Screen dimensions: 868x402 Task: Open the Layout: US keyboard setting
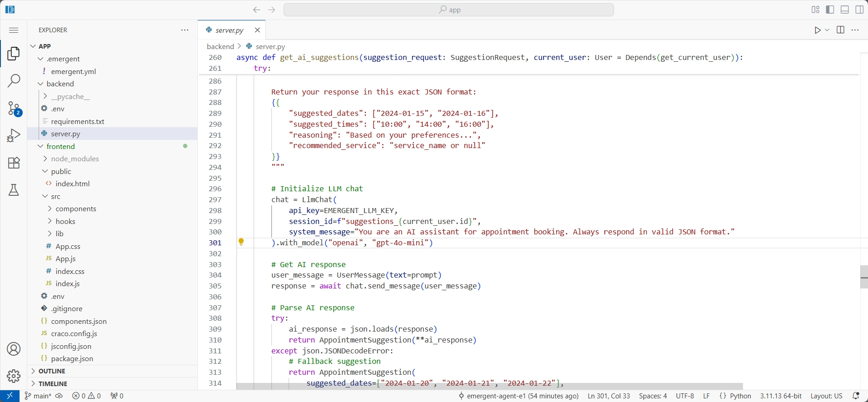[827, 396]
